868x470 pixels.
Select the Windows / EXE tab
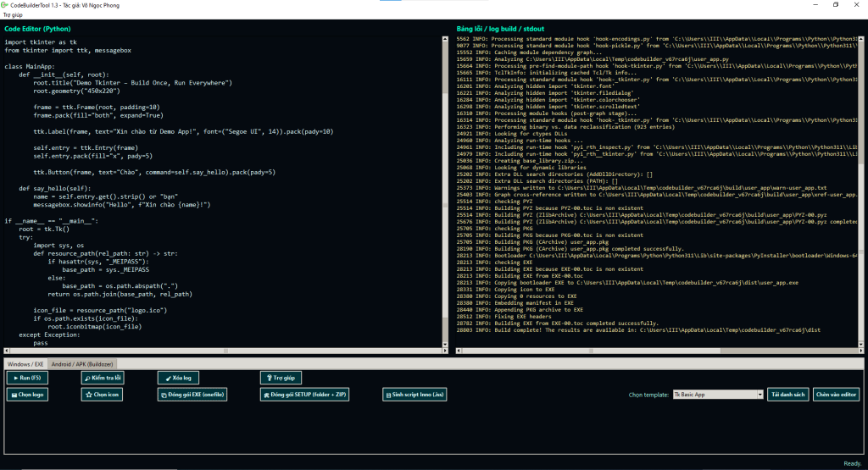[25, 363]
